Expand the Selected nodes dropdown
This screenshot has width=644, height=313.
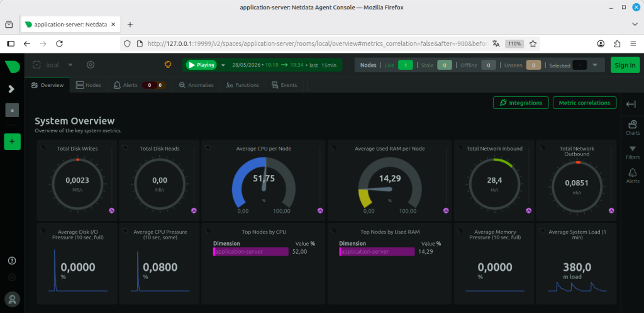click(x=595, y=65)
